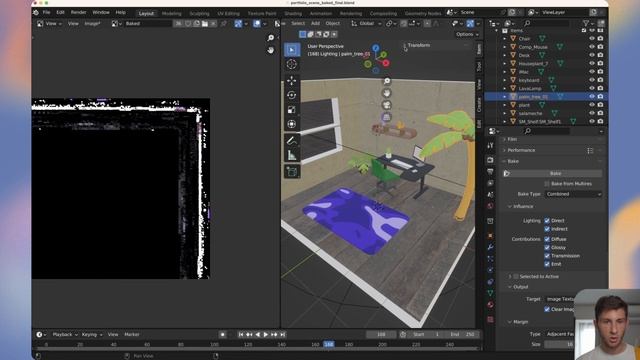
Task: Activate the Transform tool
Action: (292, 124)
